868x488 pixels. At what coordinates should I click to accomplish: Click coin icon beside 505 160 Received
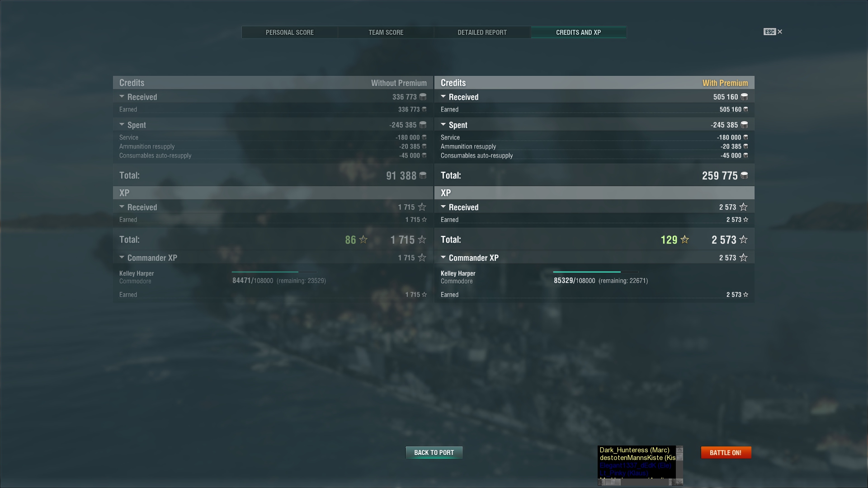click(x=744, y=97)
